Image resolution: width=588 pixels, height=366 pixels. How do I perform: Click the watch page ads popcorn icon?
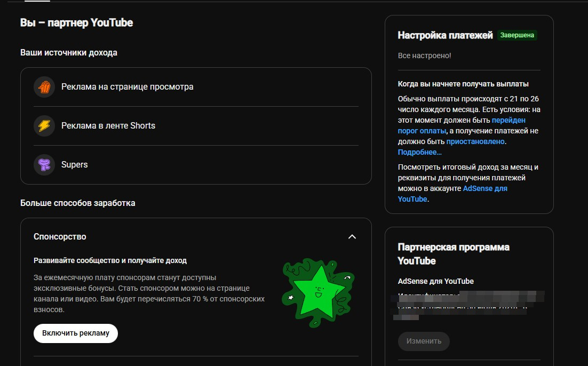[44, 87]
